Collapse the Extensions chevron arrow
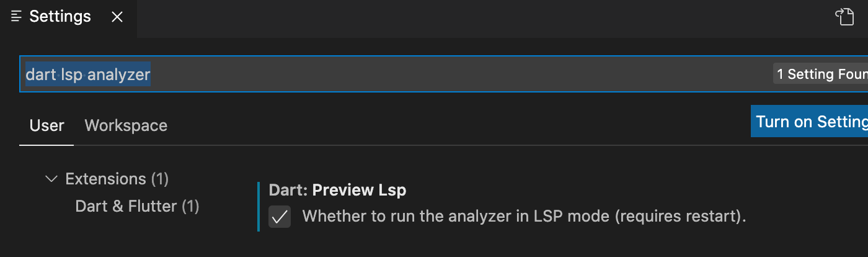868x257 pixels. coord(51,179)
